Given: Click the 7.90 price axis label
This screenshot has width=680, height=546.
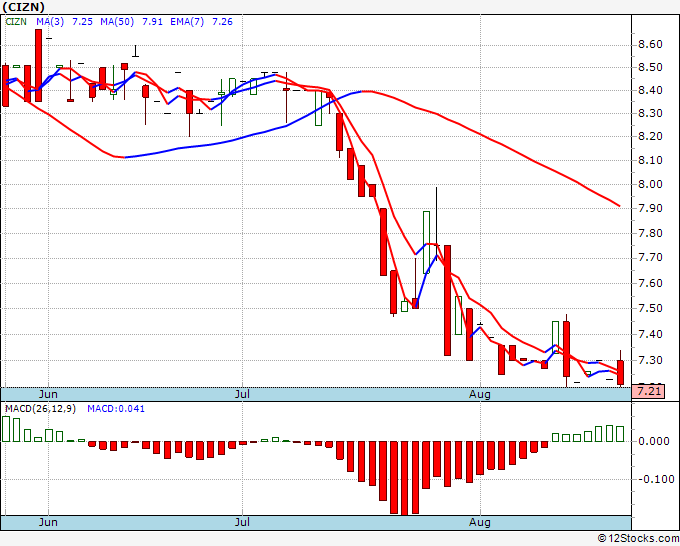Looking at the screenshot, I should point(650,208).
